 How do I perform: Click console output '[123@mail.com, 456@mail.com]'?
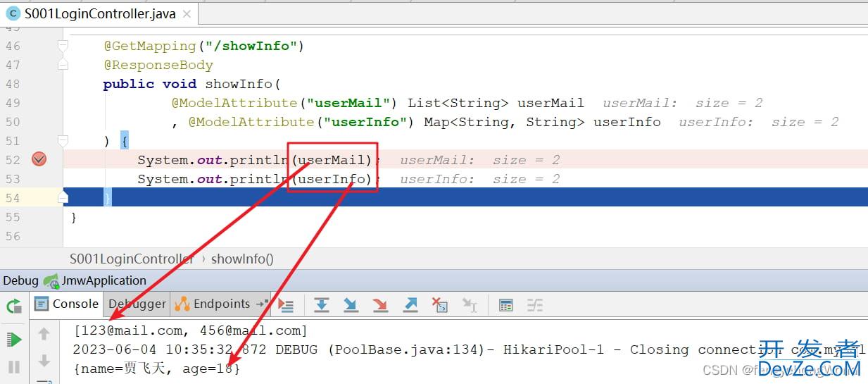(191, 330)
